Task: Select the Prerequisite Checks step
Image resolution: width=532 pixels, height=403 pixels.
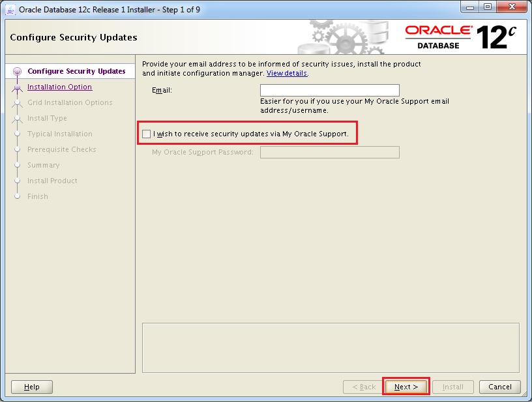Action: coord(61,149)
